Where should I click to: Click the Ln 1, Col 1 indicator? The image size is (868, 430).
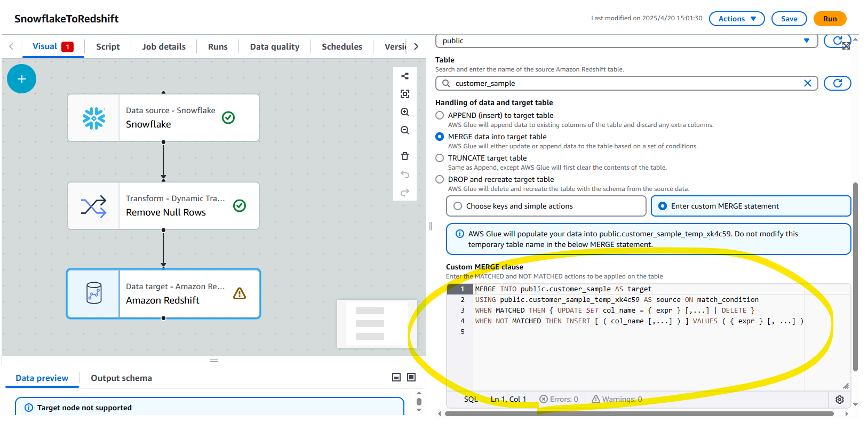click(x=508, y=399)
